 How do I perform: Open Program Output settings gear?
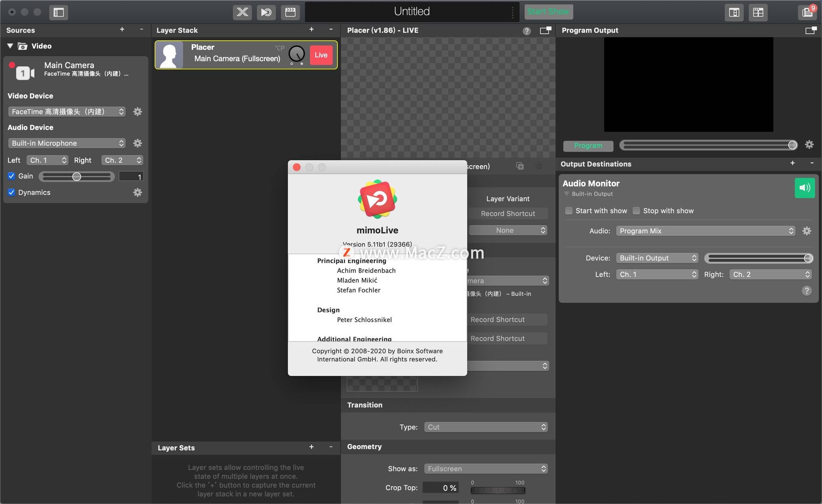[809, 145]
